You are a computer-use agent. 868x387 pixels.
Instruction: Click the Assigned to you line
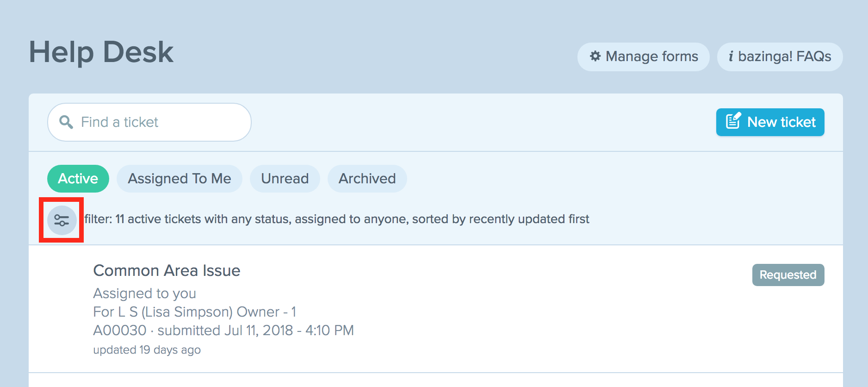coord(145,293)
